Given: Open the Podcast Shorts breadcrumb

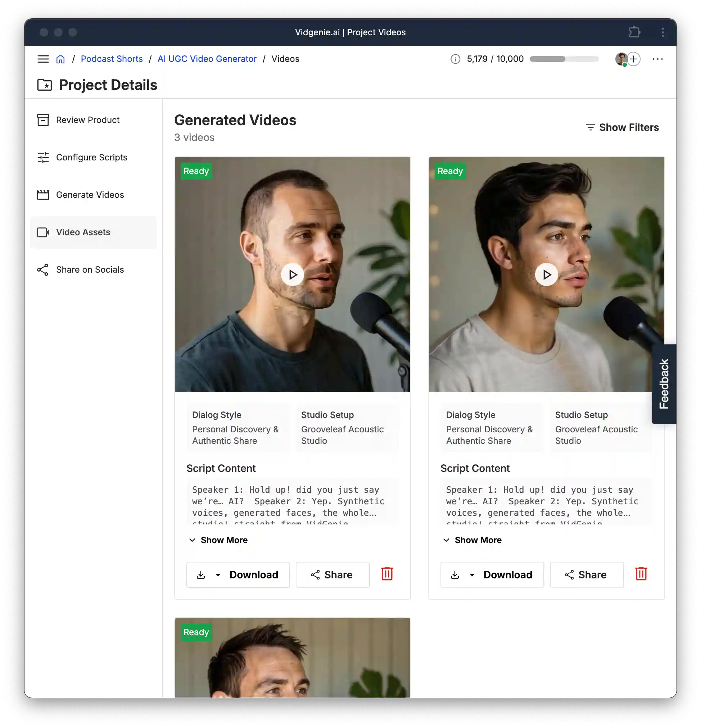Looking at the screenshot, I should [x=112, y=59].
